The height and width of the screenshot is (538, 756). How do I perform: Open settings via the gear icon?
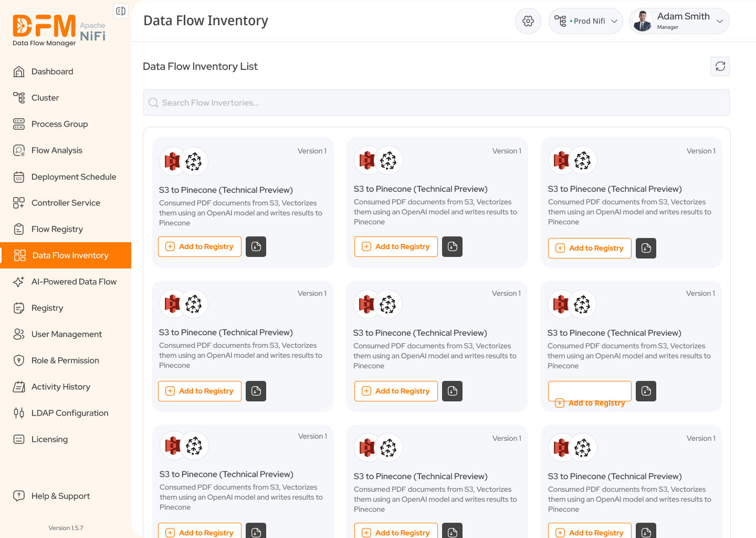tap(528, 21)
